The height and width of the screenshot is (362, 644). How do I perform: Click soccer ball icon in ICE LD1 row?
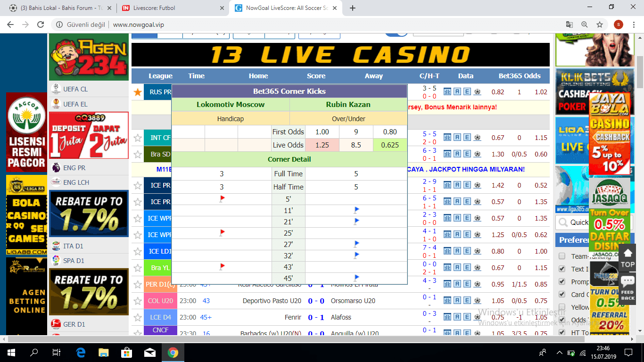pyautogui.click(x=477, y=251)
